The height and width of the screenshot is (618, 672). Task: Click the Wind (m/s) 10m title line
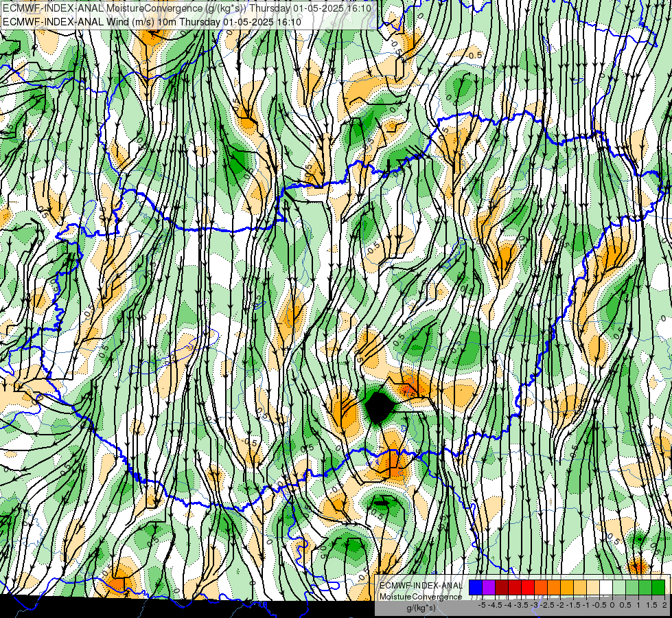pyautogui.click(x=152, y=22)
